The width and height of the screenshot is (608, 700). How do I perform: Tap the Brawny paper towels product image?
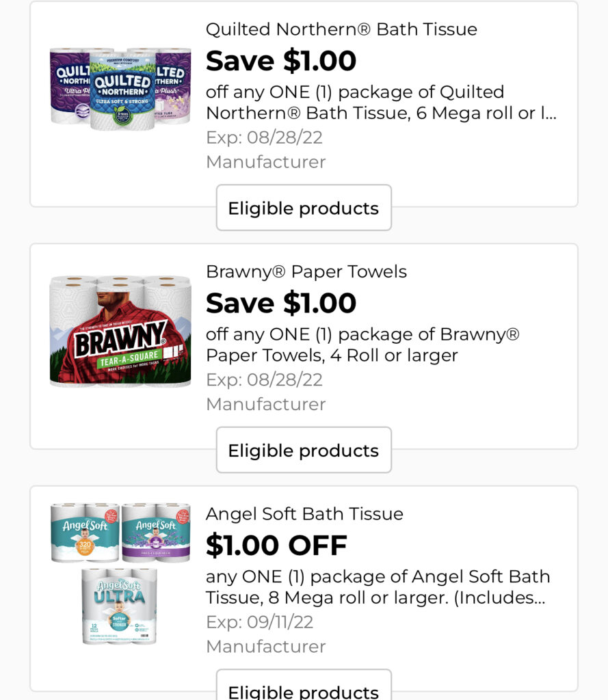pyautogui.click(x=120, y=331)
